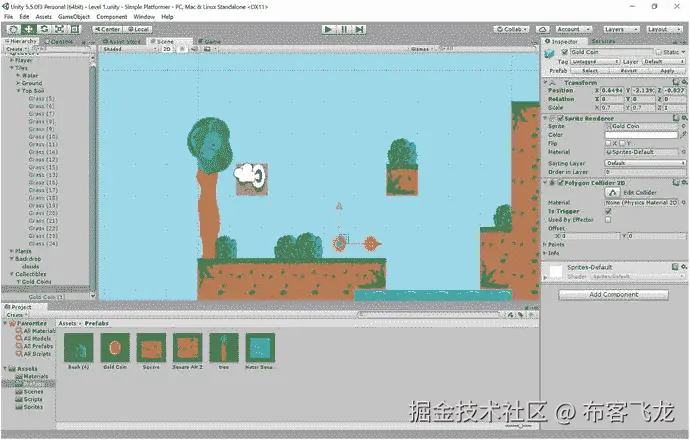Open the Shaded draw mode dropdown

click(x=128, y=49)
